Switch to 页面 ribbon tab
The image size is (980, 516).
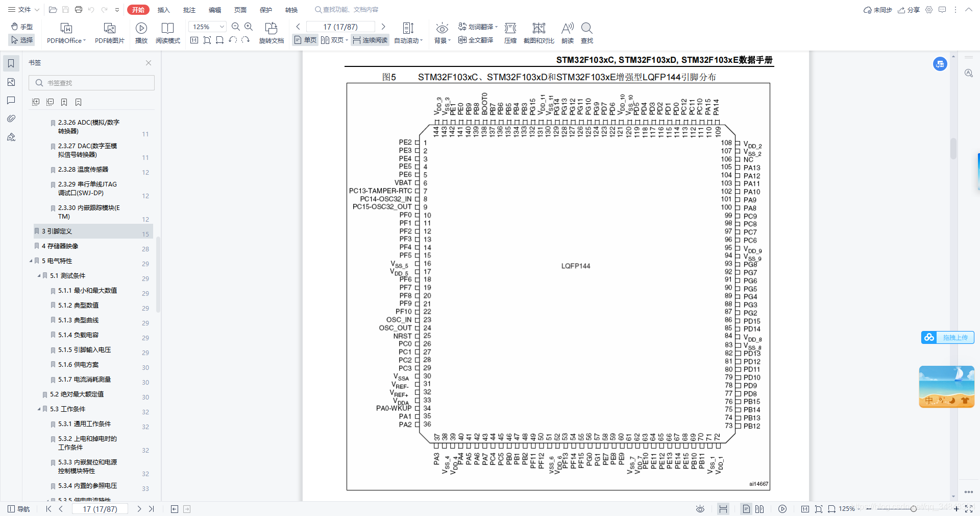pyautogui.click(x=240, y=10)
